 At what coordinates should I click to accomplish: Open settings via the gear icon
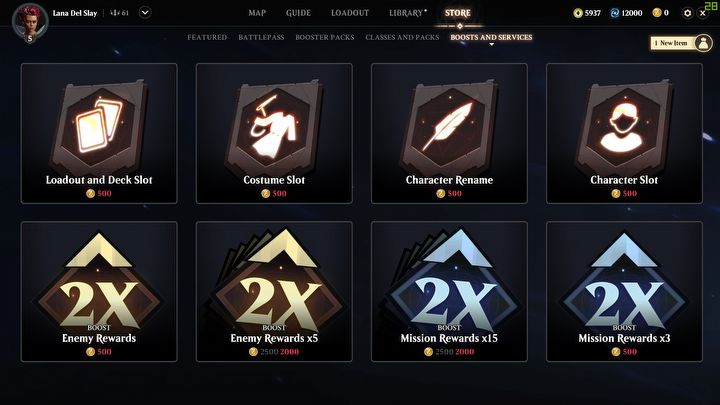(687, 13)
